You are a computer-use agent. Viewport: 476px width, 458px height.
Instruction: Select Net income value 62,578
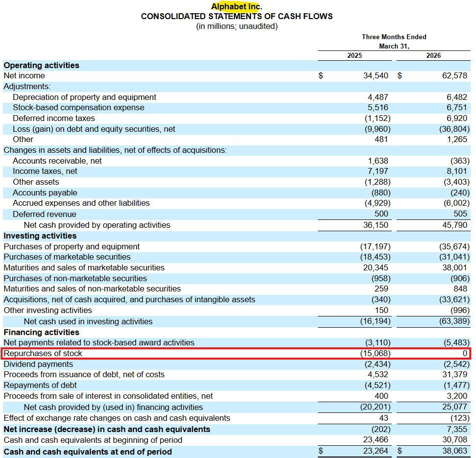click(x=454, y=75)
